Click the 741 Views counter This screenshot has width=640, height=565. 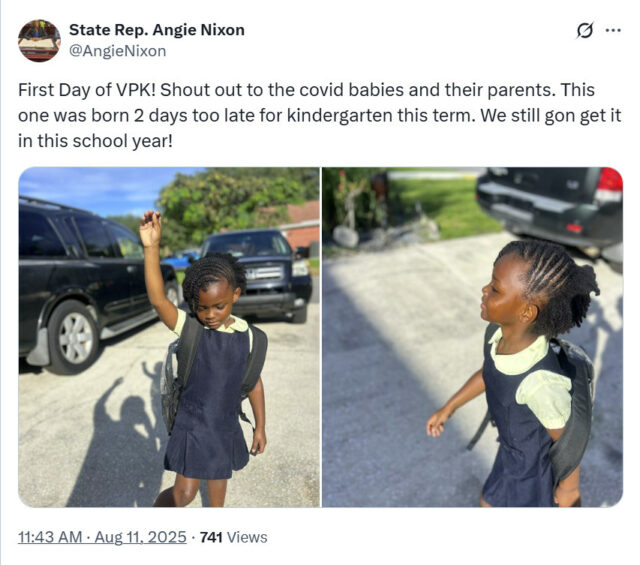tap(233, 537)
